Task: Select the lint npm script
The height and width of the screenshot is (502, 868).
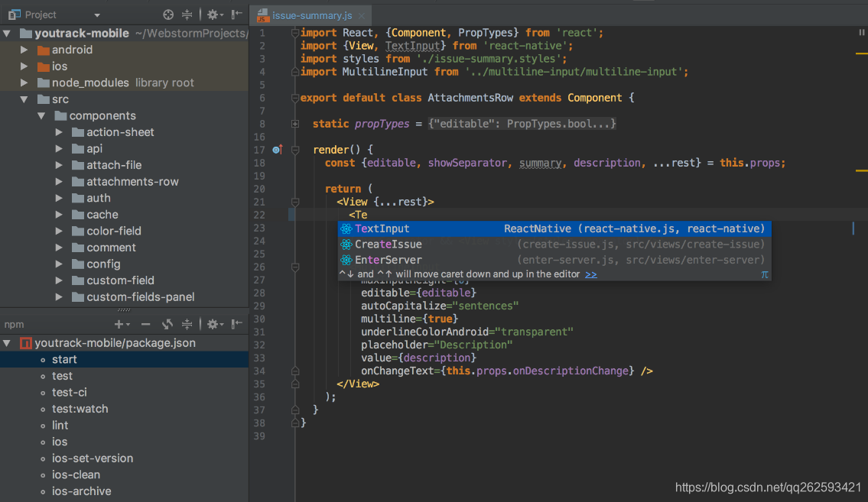Action: 124,426
